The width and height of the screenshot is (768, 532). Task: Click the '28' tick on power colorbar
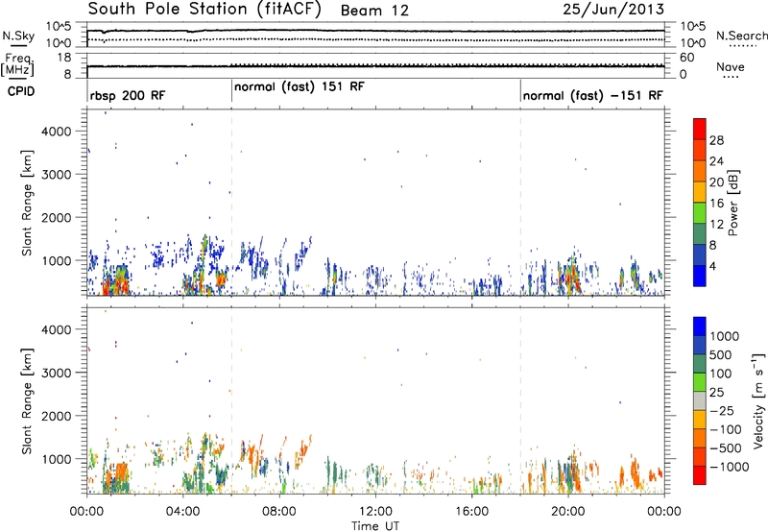pos(716,140)
